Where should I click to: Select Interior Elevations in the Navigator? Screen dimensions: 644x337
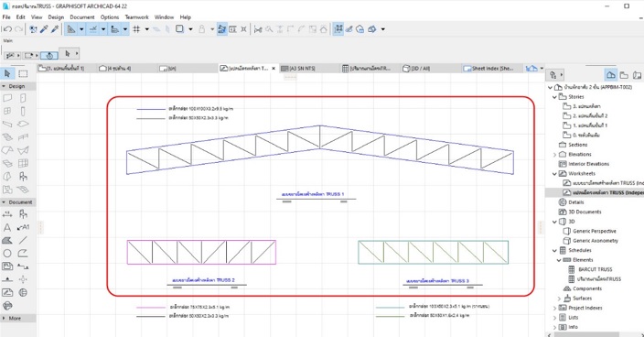click(589, 164)
